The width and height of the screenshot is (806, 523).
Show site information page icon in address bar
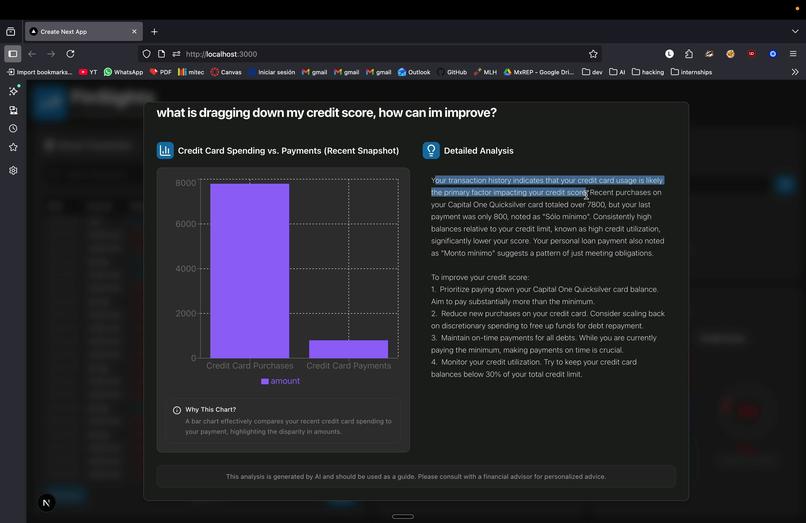point(161,54)
